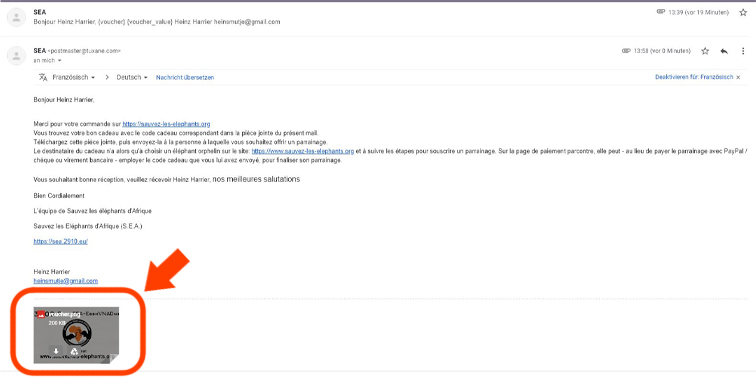
Task: Click the attachment paperclip beside 13:58
Action: tap(626, 51)
